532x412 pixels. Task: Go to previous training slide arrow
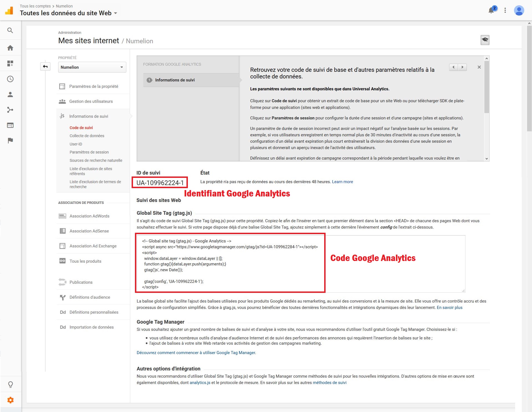[x=454, y=67]
